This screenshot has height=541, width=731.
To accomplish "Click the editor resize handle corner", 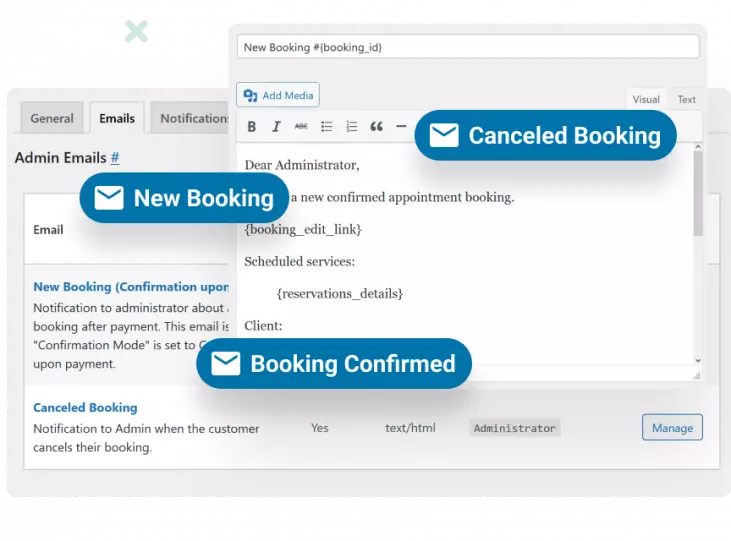I will coord(697,375).
